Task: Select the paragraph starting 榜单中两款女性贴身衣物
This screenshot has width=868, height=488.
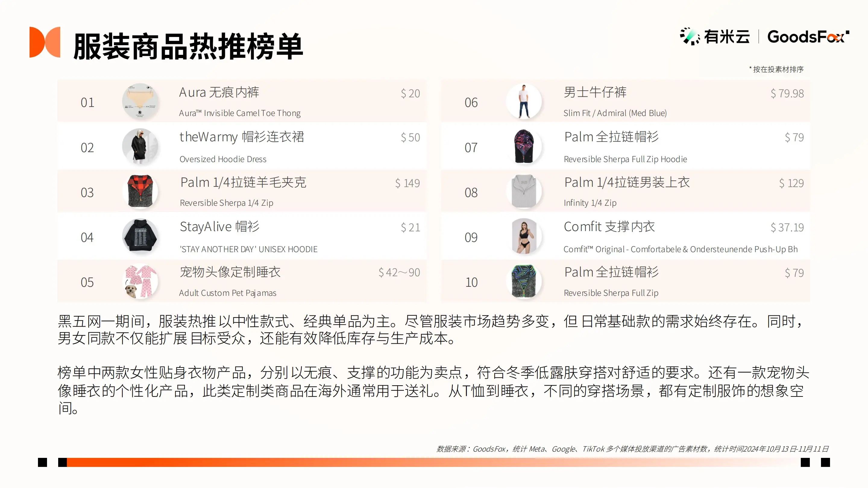Action: click(x=433, y=390)
